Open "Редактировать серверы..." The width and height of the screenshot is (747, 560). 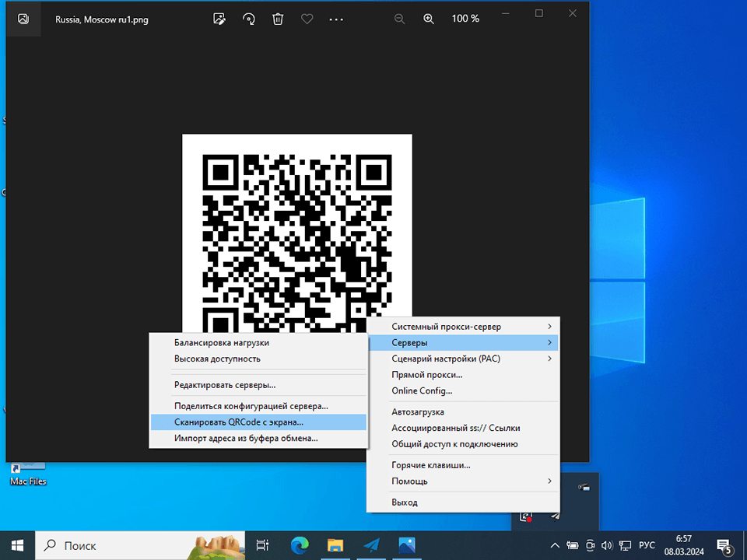coord(258,385)
